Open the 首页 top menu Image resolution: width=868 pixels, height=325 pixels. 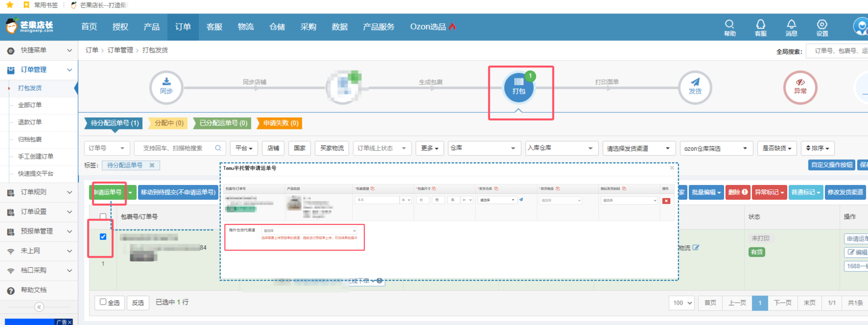[x=89, y=27]
